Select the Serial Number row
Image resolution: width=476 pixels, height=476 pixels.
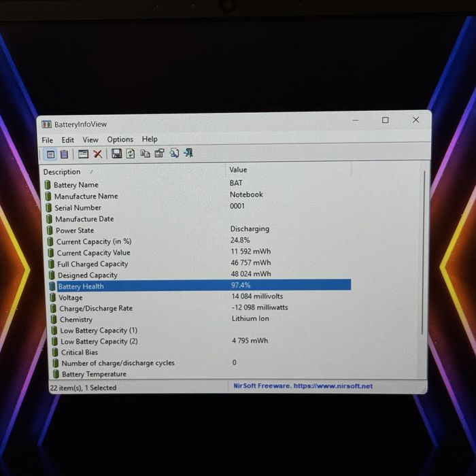click(x=198, y=207)
